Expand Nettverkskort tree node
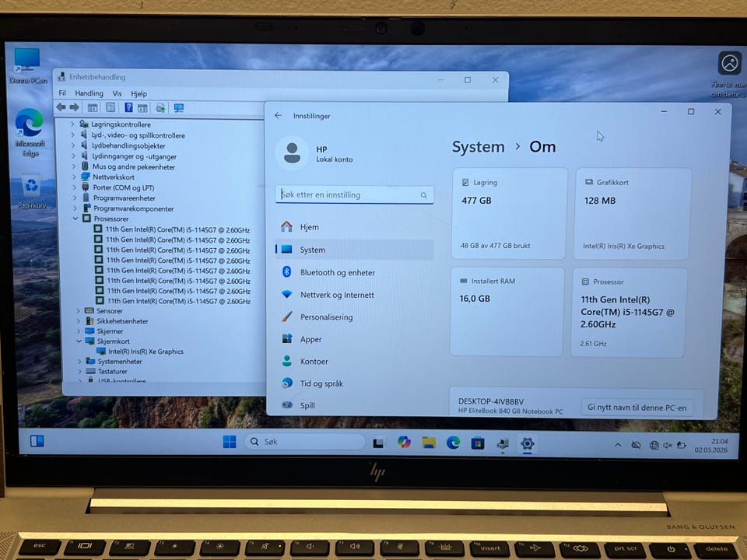747x560 pixels. click(x=74, y=177)
